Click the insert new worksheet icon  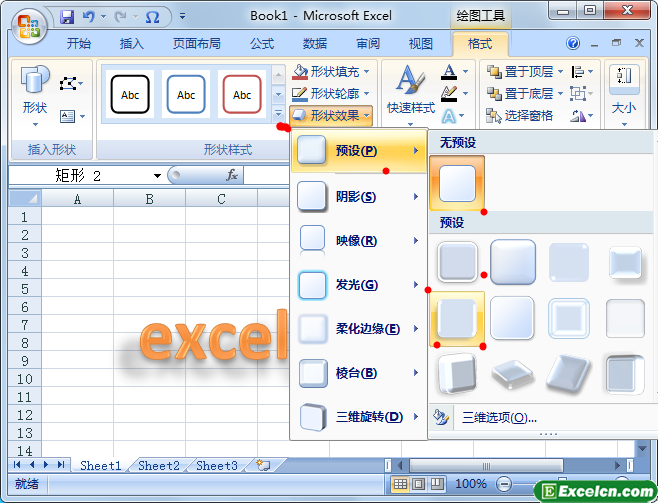click(264, 465)
